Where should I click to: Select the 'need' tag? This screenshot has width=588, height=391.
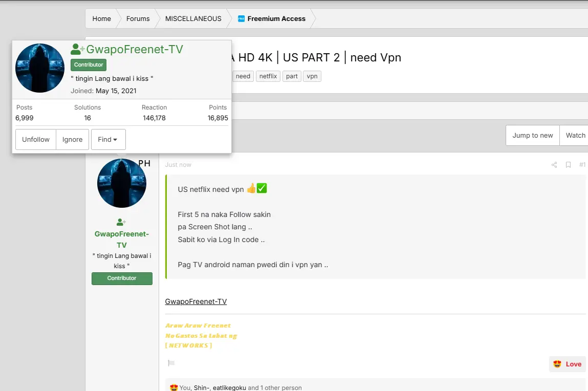click(x=243, y=76)
